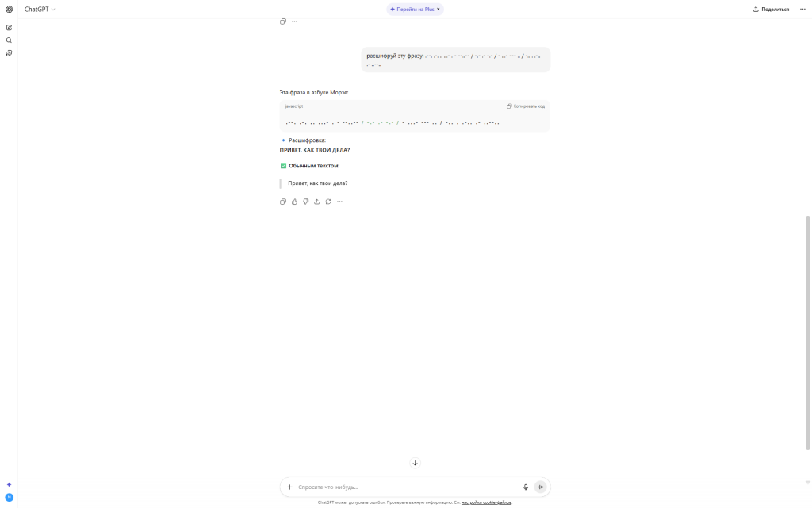Image resolution: width=812 pixels, height=508 pixels.
Task: Regenerate the assistant response
Action: (x=328, y=202)
